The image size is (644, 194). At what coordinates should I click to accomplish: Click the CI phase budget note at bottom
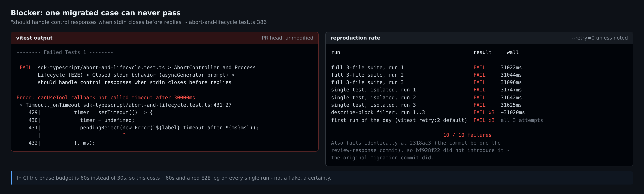[x=174, y=178]
